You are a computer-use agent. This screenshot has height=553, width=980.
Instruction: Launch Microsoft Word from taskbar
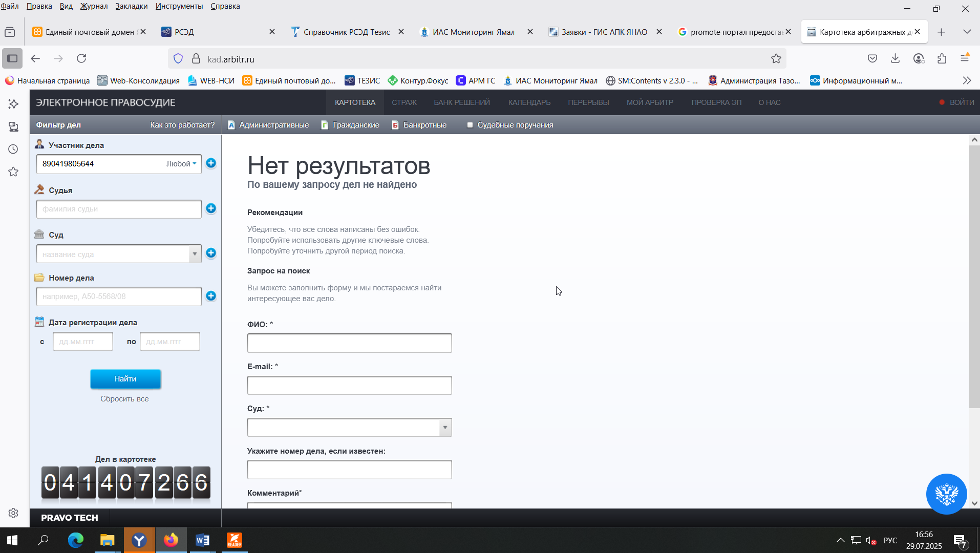pyautogui.click(x=202, y=540)
